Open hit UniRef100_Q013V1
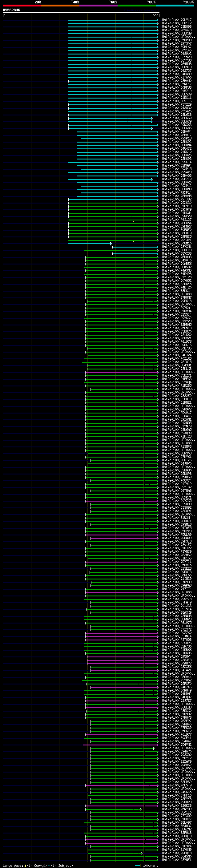Viewport: 197px width, 868px height. 177,240
